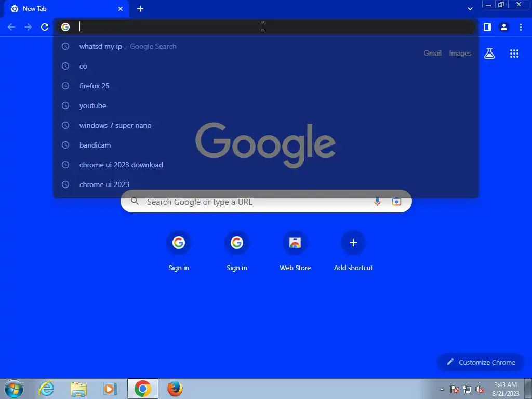Image resolution: width=532 pixels, height=399 pixels.
Task: Open the side panel icon
Action: pyautogui.click(x=487, y=27)
